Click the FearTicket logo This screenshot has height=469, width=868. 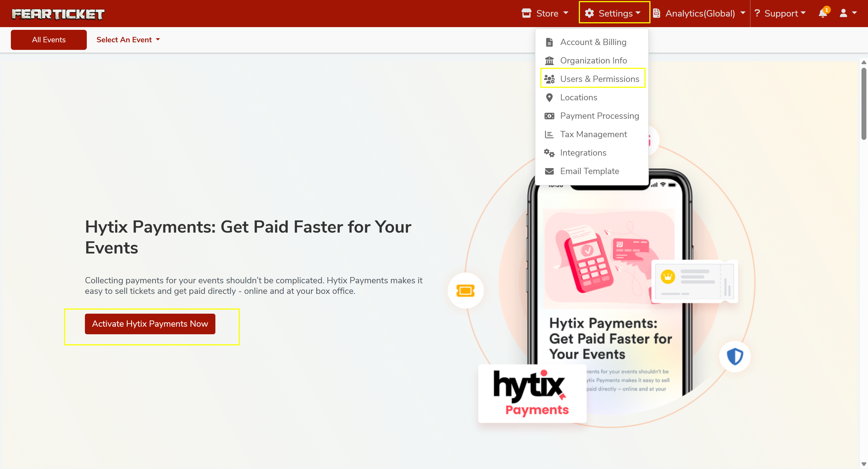point(58,14)
